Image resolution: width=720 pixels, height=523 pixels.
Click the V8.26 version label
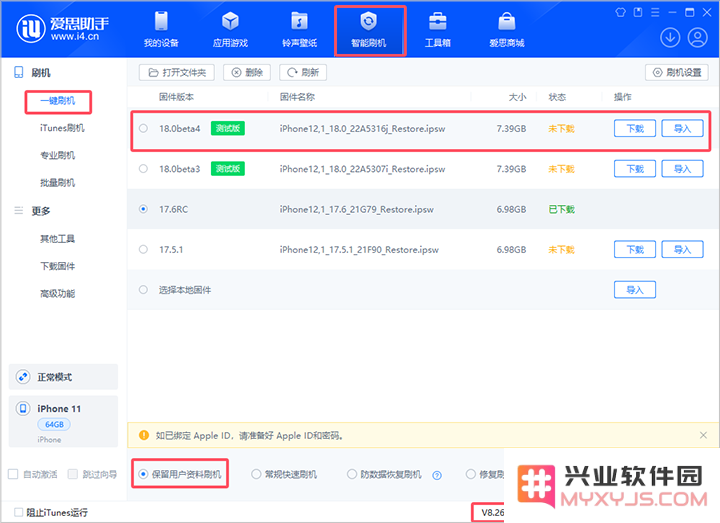492,512
